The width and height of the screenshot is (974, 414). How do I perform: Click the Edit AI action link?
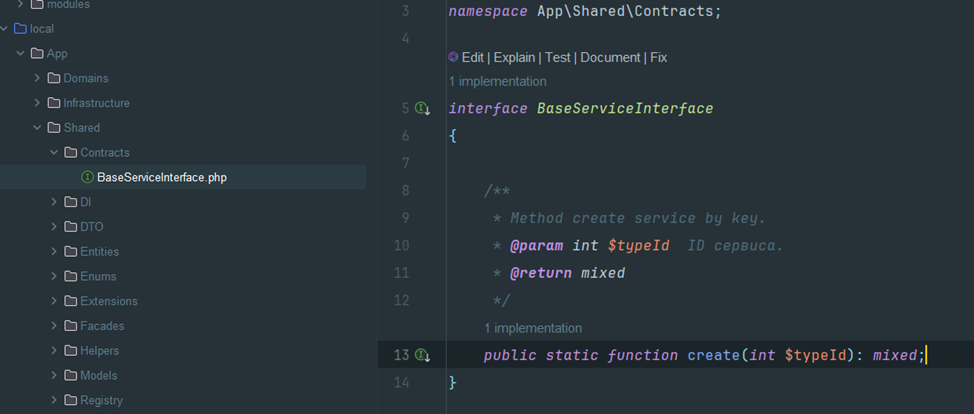(473, 57)
